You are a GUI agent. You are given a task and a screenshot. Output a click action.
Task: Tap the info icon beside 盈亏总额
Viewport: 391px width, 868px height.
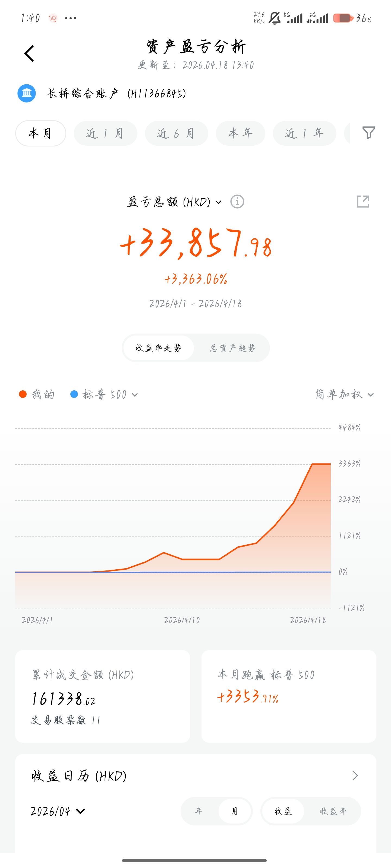(237, 202)
